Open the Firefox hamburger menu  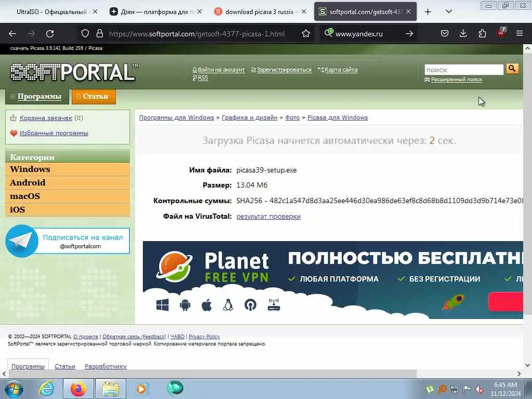(x=520, y=34)
